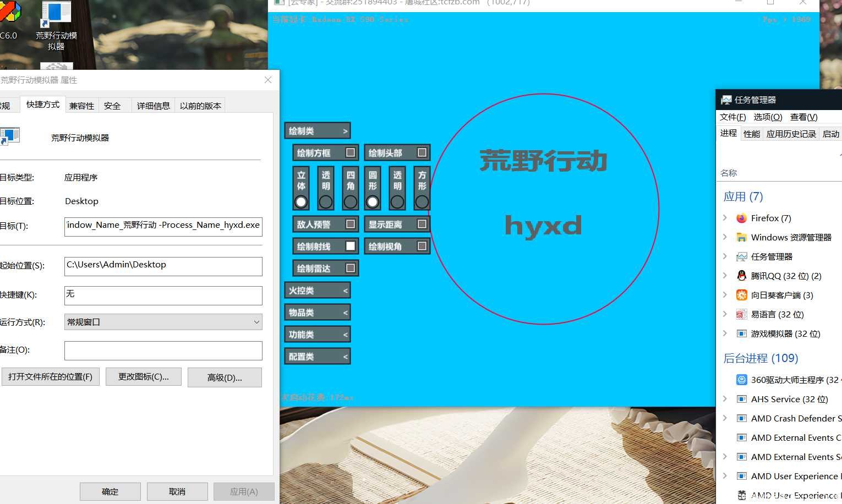The height and width of the screenshot is (504, 842).
Task: Expand the 腾讯QQ process group
Action: click(725, 276)
